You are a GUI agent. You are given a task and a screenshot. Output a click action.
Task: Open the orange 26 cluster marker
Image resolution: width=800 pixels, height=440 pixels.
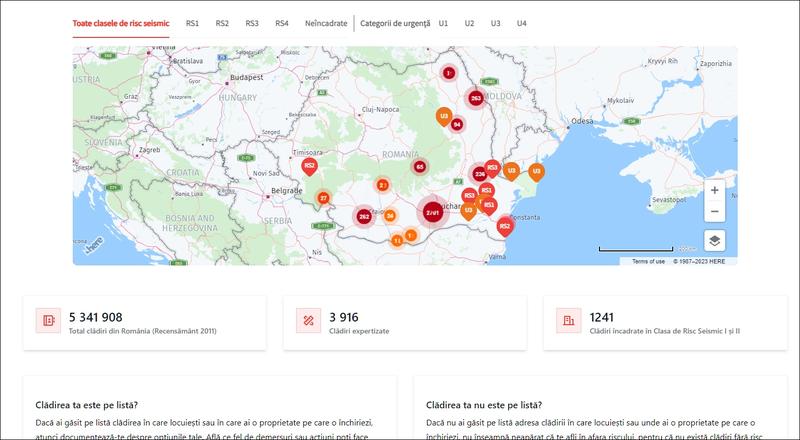click(390, 215)
